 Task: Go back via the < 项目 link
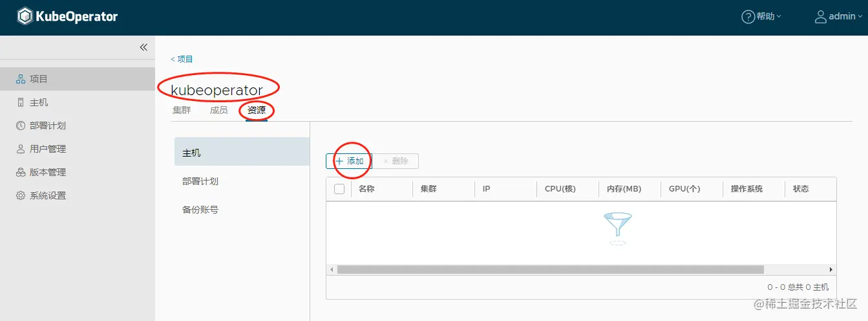pos(182,59)
